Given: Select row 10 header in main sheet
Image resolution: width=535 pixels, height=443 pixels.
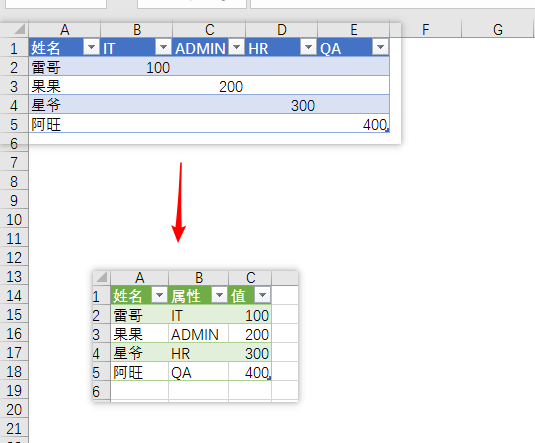Looking at the screenshot, I should point(14,219).
